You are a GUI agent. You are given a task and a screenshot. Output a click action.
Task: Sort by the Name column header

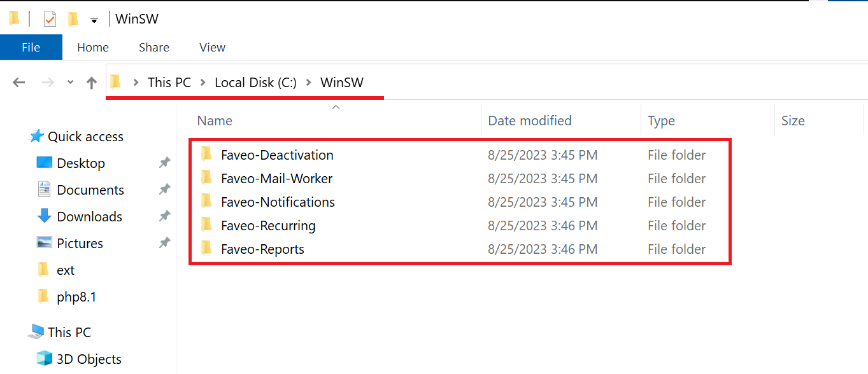[215, 121]
